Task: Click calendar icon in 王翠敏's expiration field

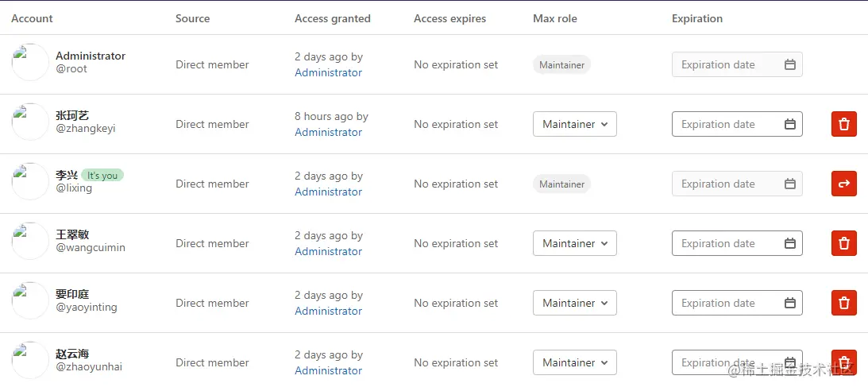Action: [789, 243]
